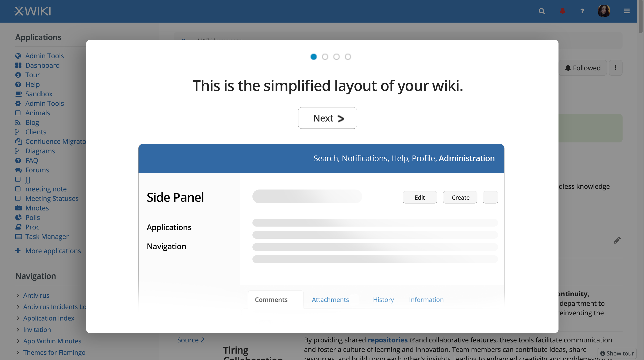The width and height of the screenshot is (644, 360).
Task: Click the Polls pie chart icon
Action: 18,217
